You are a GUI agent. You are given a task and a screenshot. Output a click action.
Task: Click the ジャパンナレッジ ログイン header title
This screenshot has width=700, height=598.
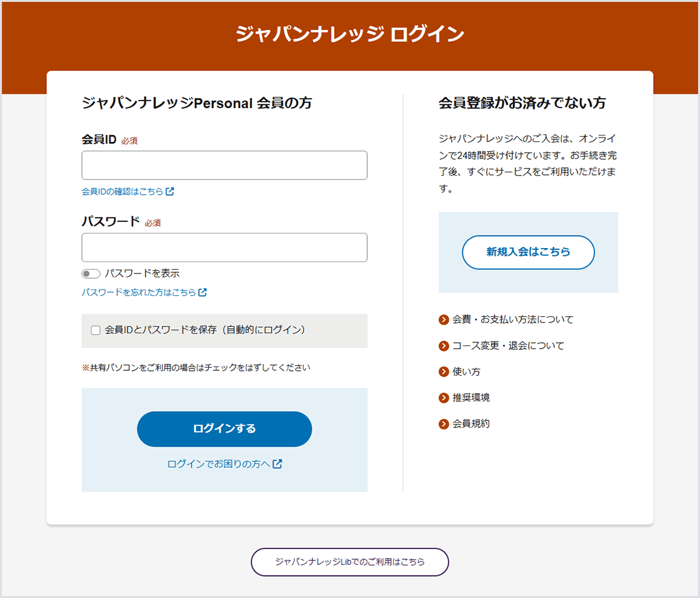coord(350,34)
